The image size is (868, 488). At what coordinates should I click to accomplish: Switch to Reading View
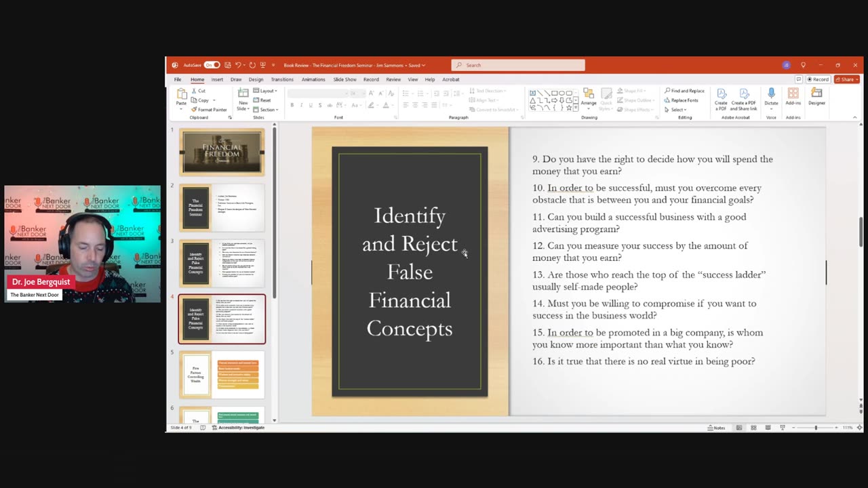(768, 428)
